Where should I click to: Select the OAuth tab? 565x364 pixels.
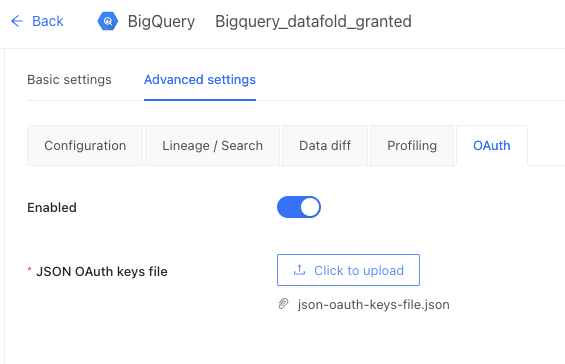492,146
